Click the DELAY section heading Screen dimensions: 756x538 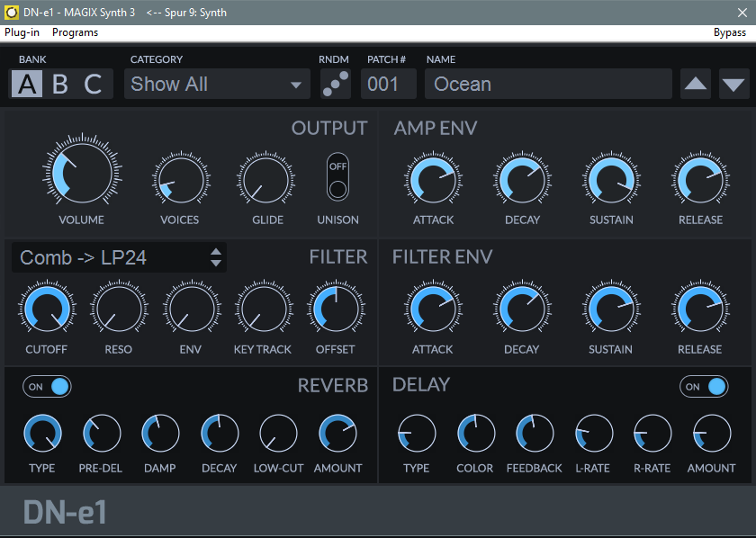click(x=421, y=385)
